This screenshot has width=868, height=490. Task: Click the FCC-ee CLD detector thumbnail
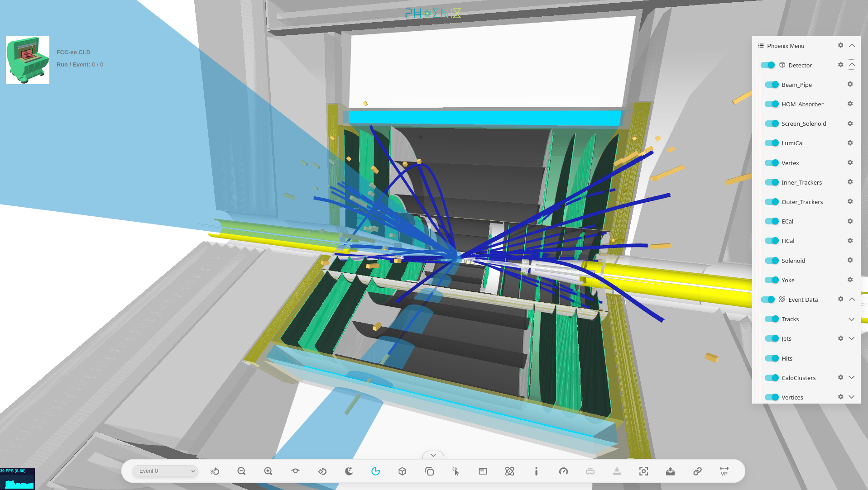point(28,60)
